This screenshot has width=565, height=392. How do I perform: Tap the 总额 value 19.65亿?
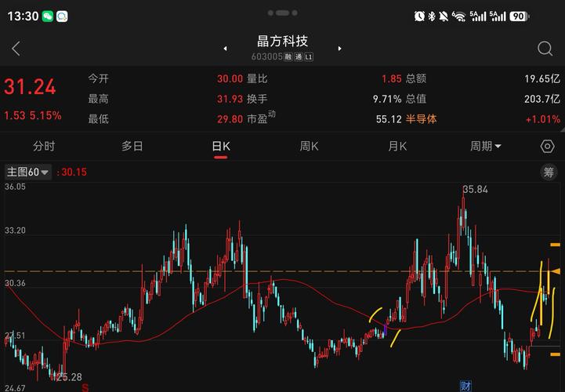click(542, 78)
